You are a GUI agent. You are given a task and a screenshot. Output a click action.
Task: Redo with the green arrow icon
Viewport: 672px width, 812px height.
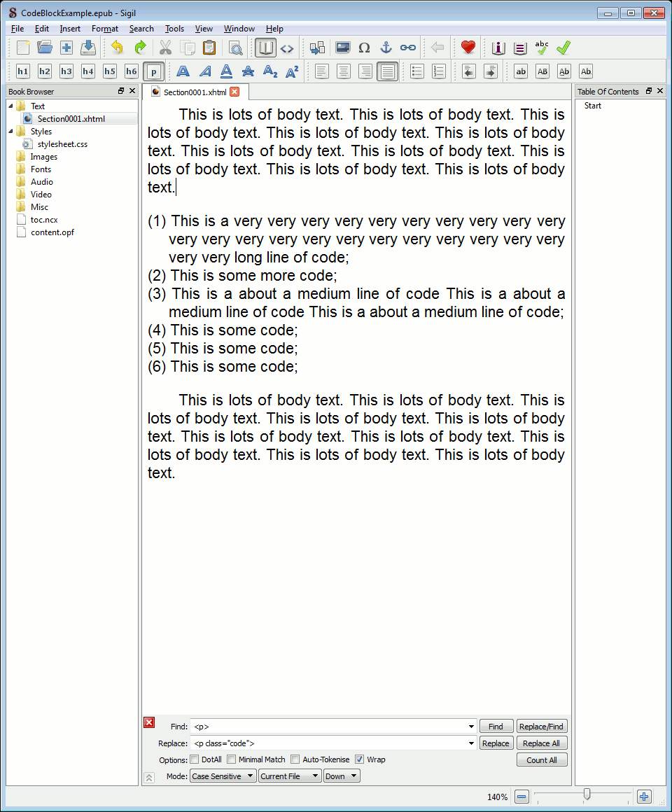point(140,48)
